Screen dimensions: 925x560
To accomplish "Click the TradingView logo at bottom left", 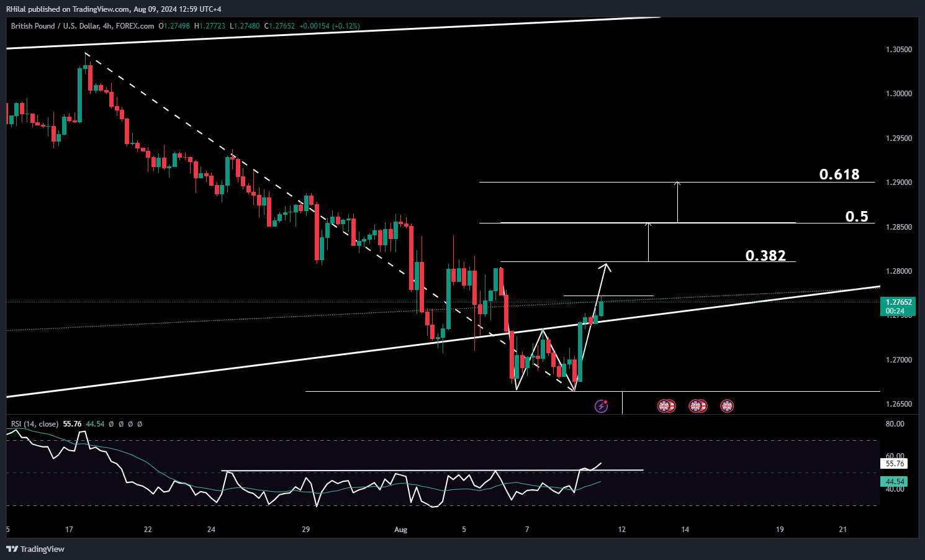I will [35, 549].
